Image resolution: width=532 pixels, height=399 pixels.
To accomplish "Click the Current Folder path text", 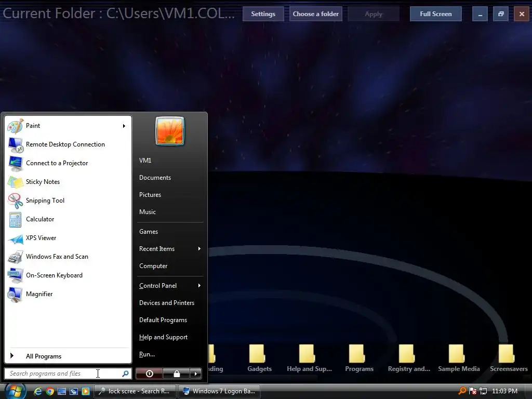I will pyautogui.click(x=119, y=14).
